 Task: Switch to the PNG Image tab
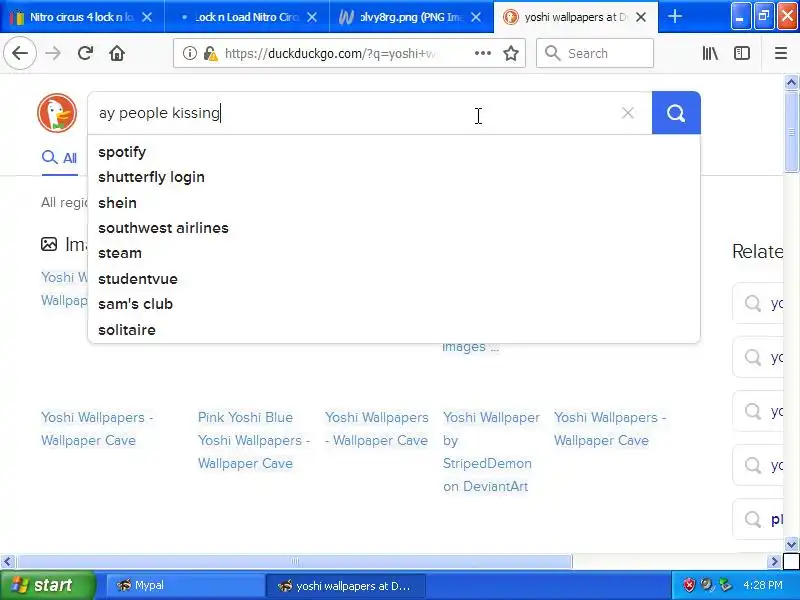coord(411,17)
